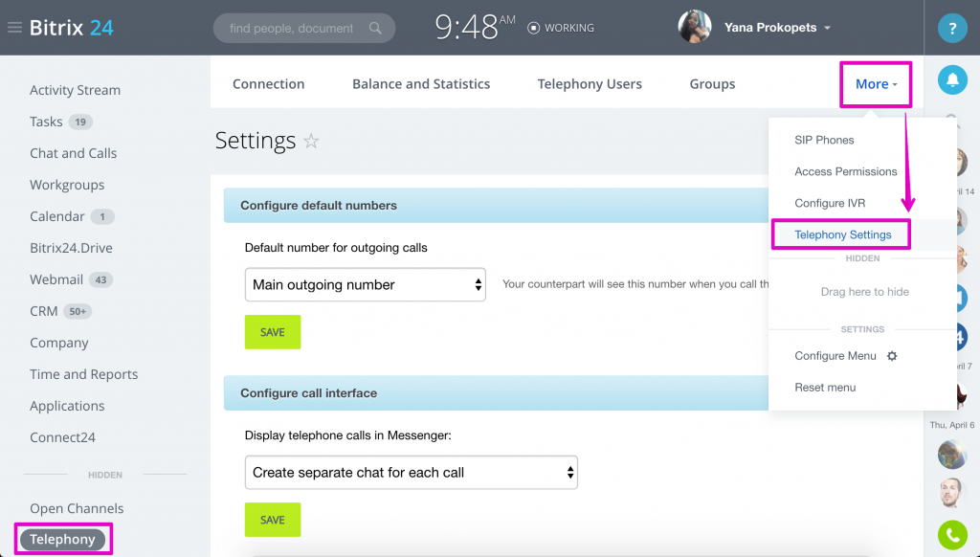Toggle the Working status indicator

561,28
